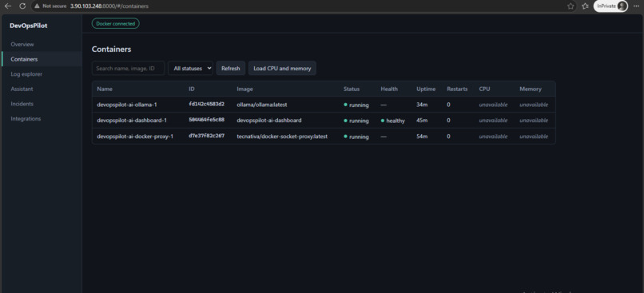This screenshot has height=293, width=644.
Task: Click the Uptime column header
Action: 426,89
